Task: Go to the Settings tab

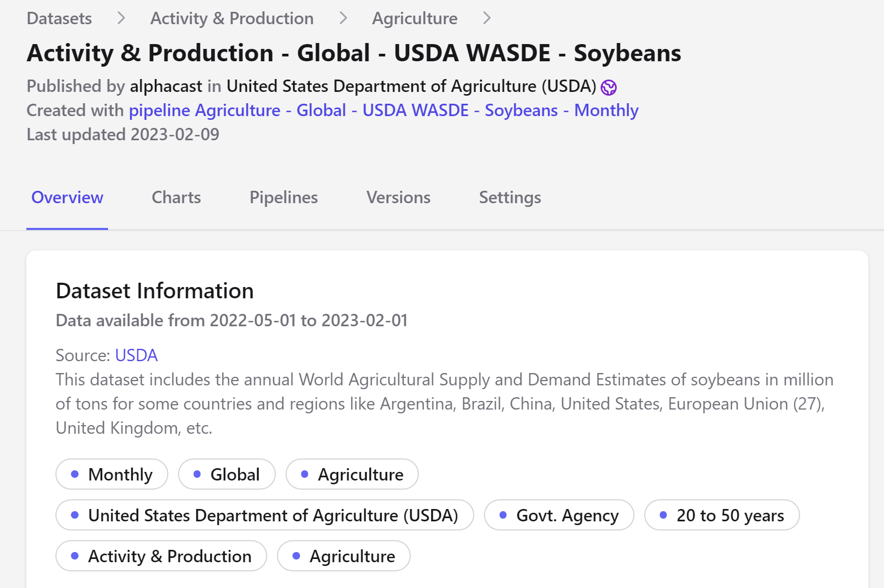Action: (x=510, y=197)
